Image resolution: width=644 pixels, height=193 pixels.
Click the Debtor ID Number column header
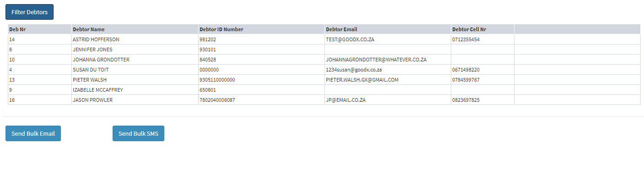pyautogui.click(x=222, y=29)
